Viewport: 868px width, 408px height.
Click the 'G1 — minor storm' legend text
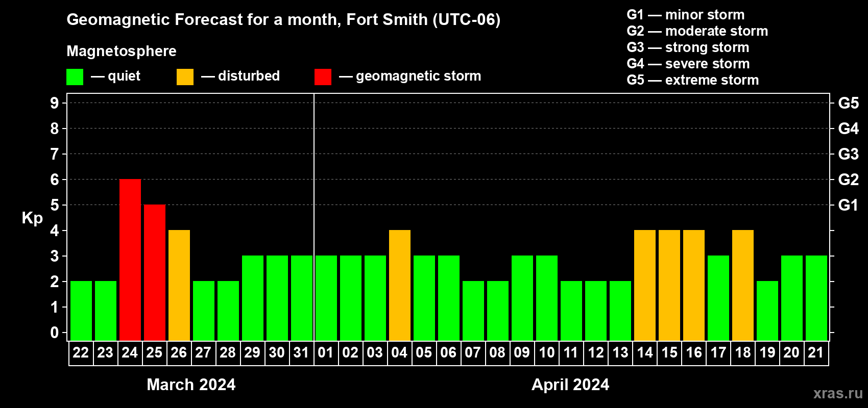tap(686, 15)
